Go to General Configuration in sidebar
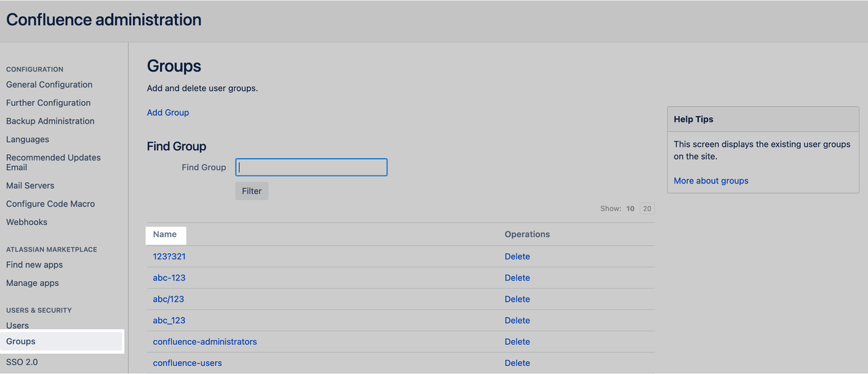 (x=49, y=85)
